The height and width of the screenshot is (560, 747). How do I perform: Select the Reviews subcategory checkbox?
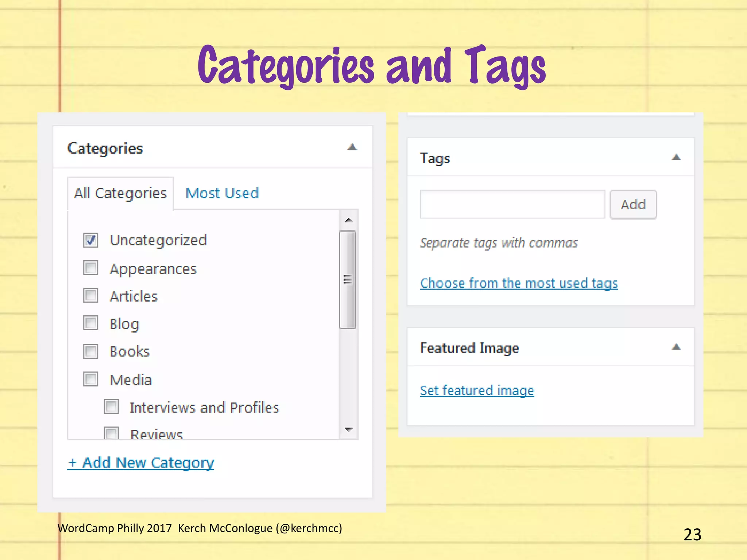111,433
